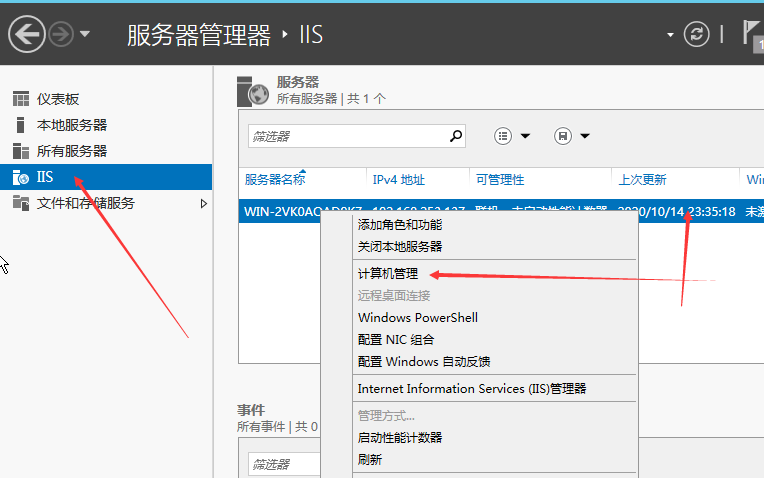Open 本地服务器 in the sidebar
Image resolution: width=764 pixels, height=478 pixels.
[72, 125]
